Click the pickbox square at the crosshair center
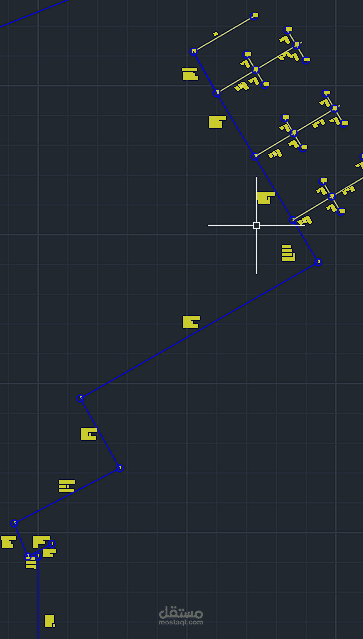363x639 pixels. coord(256,225)
